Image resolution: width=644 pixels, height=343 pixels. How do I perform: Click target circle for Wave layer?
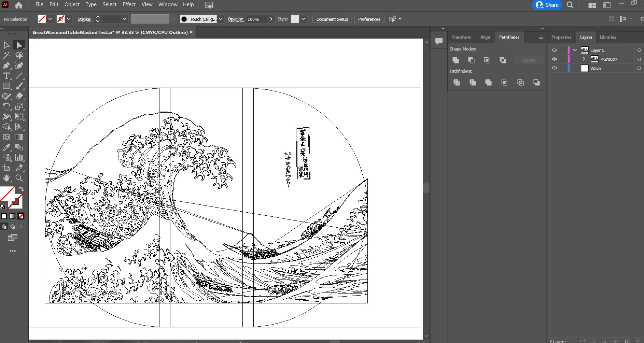pos(639,68)
